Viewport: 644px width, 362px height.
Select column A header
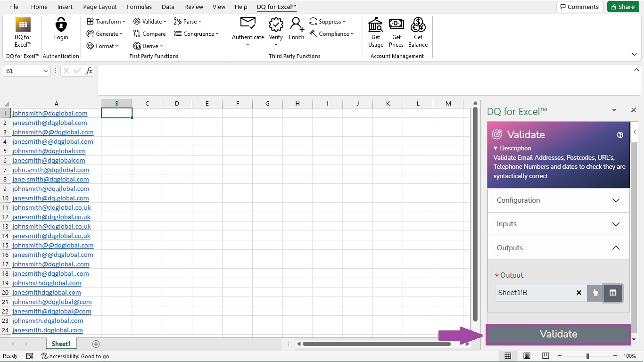(56, 103)
